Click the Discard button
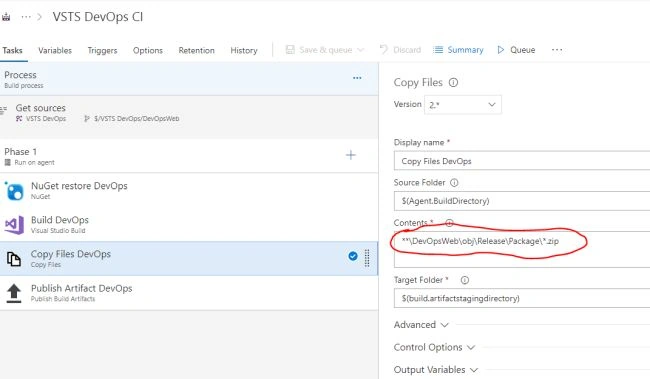This screenshot has width=650, height=379. coord(400,50)
